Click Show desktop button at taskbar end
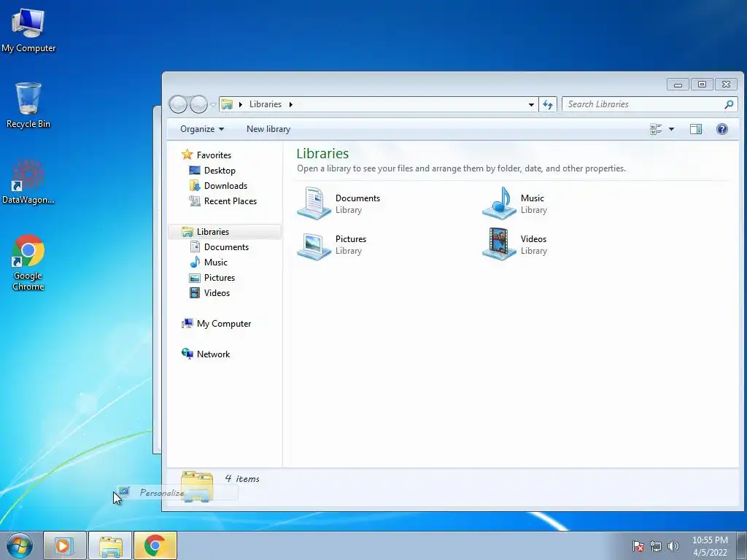747x560 pixels. [x=741, y=545]
